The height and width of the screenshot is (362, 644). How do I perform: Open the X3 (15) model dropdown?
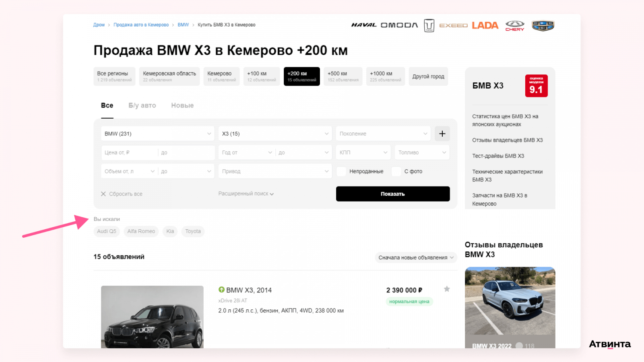click(275, 134)
